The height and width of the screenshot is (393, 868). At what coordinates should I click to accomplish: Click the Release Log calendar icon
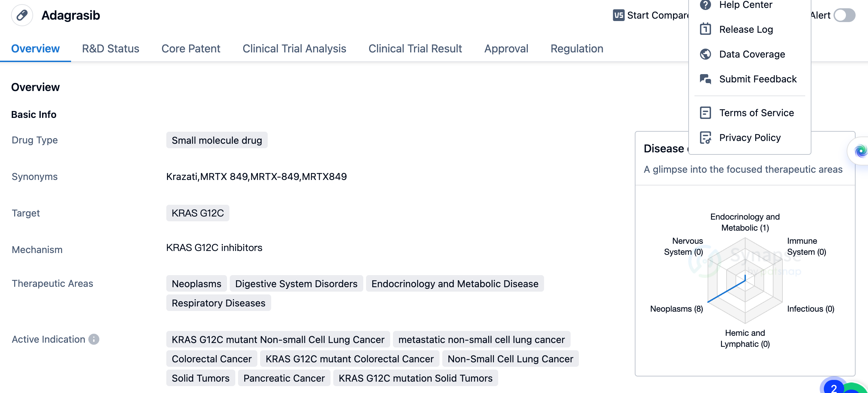coord(705,29)
